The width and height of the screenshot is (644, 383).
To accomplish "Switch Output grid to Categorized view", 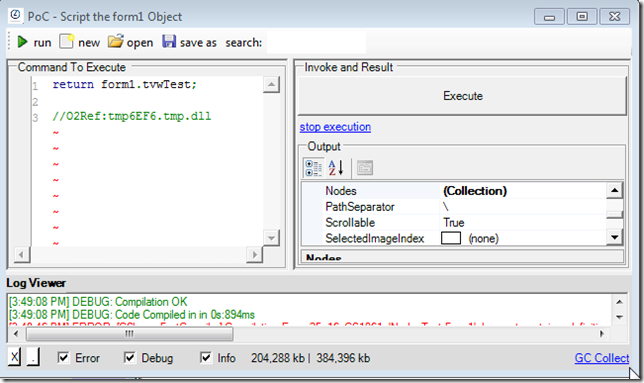I will coord(313,168).
